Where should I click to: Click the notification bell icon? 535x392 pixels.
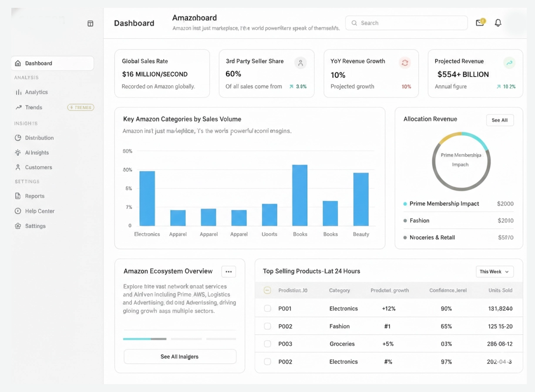(498, 23)
